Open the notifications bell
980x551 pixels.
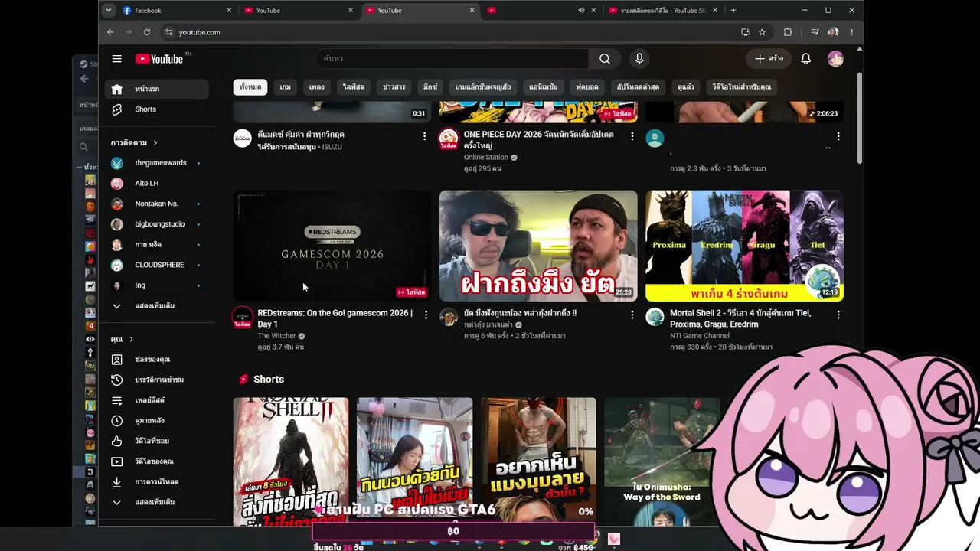[805, 59]
